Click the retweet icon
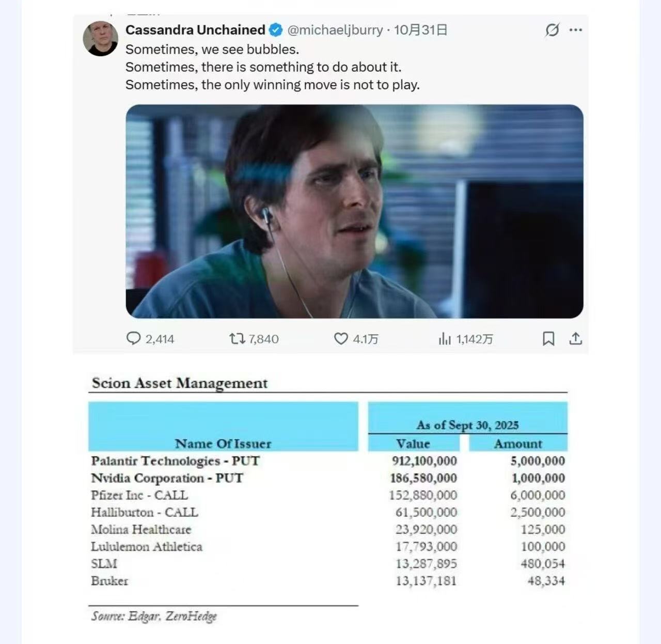This screenshot has height=644, width=661. (x=237, y=339)
